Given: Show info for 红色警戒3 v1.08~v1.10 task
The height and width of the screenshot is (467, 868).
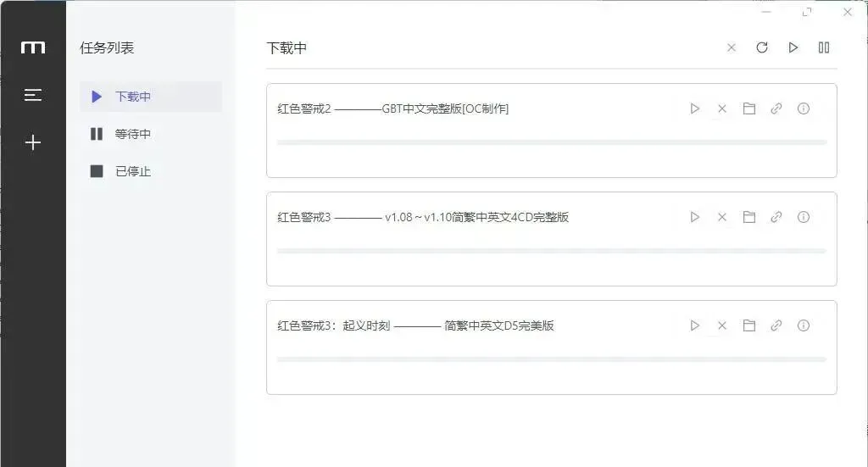Looking at the screenshot, I should [804, 217].
